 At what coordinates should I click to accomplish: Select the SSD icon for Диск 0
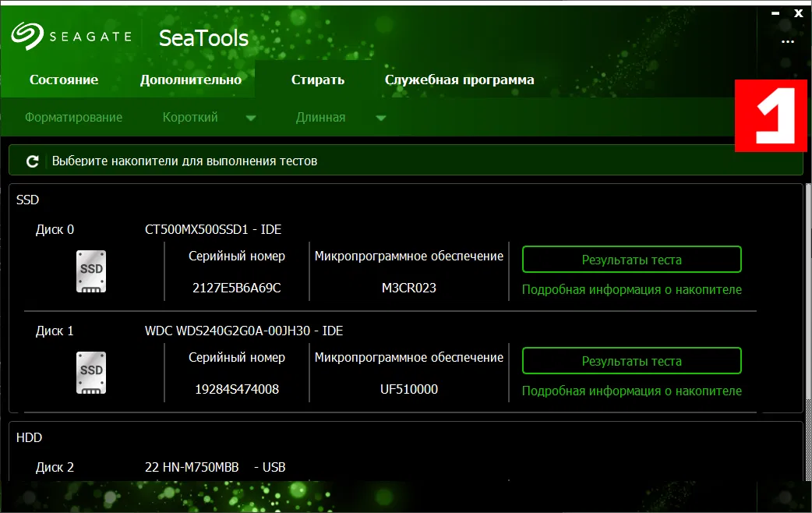click(91, 271)
